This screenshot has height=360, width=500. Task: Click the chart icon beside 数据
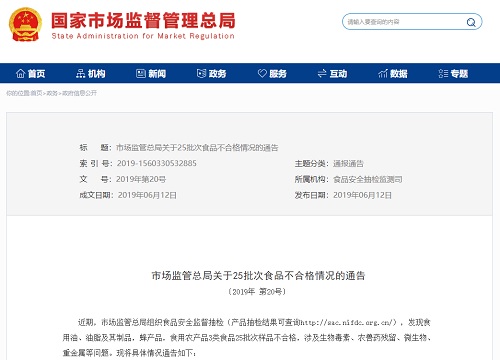tap(383, 73)
